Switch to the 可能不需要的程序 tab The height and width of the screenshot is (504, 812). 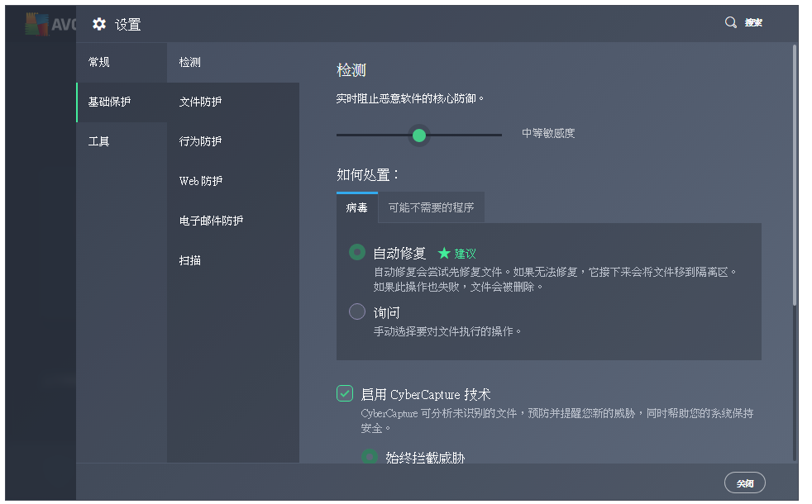click(431, 207)
